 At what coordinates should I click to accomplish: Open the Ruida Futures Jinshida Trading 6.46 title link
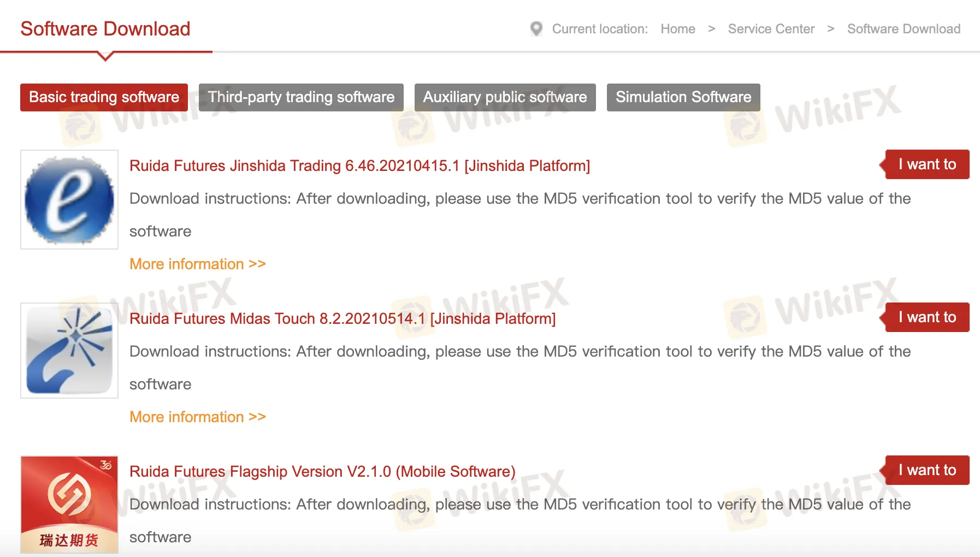(x=359, y=165)
